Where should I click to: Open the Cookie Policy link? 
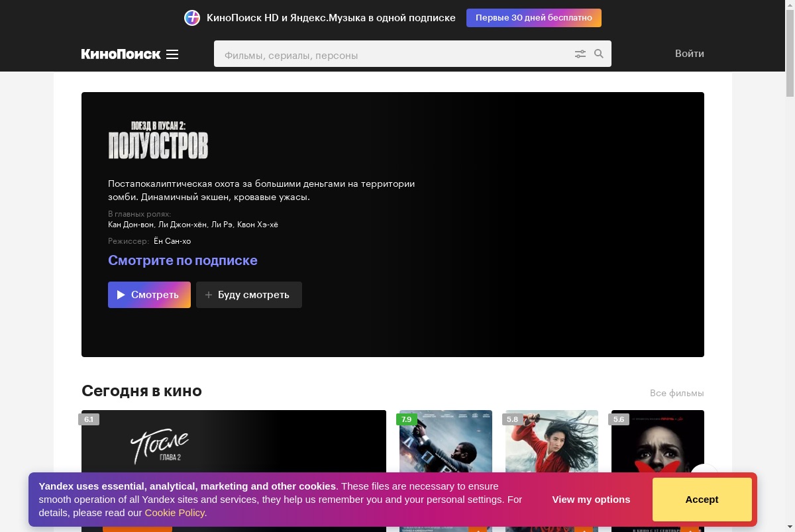[x=175, y=513]
